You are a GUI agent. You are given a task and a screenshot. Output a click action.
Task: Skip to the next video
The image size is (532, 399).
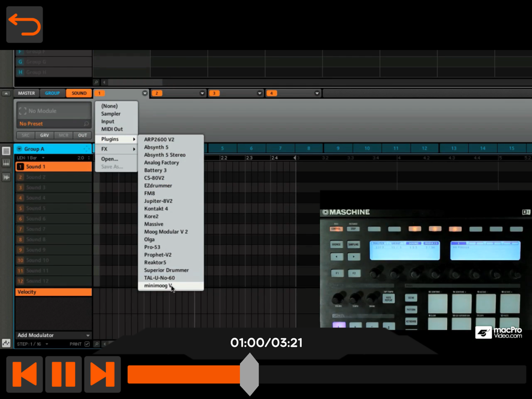(102, 375)
